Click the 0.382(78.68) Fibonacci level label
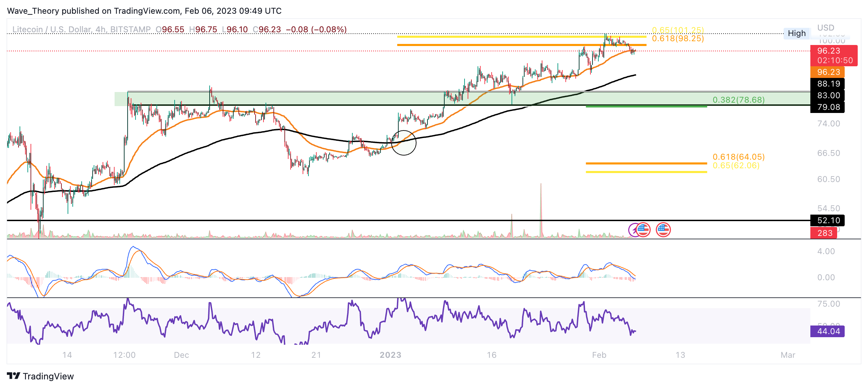Viewport: 868px width, 388px height. point(738,100)
